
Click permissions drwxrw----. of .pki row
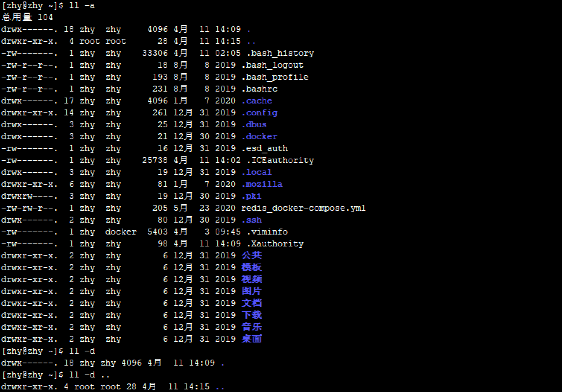[x=29, y=196]
